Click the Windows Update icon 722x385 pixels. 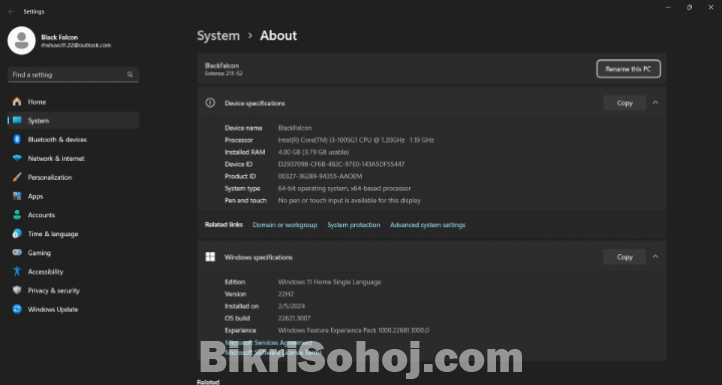coord(17,309)
